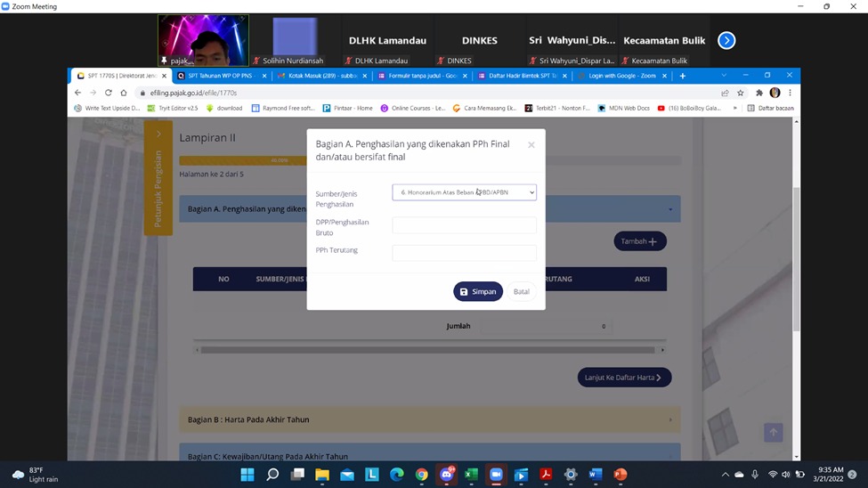Image resolution: width=868 pixels, height=488 pixels.
Task: Open a new browser tab
Action: pos(683,77)
